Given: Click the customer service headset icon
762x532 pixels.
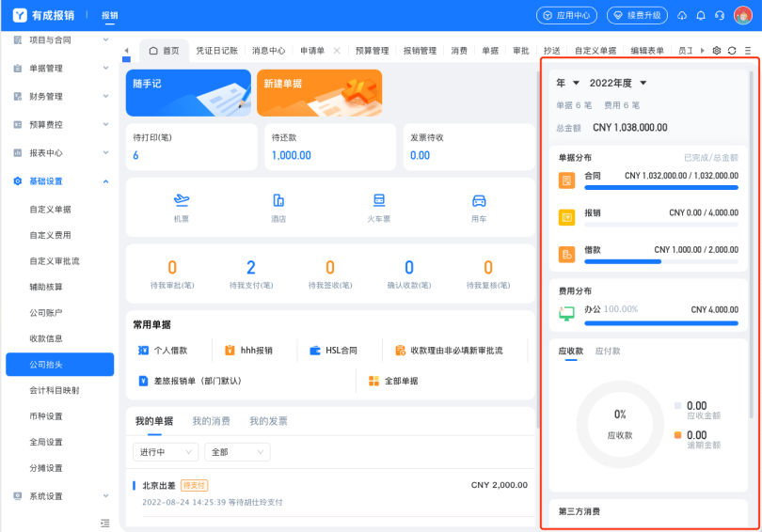Looking at the screenshot, I should click(719, 15).
